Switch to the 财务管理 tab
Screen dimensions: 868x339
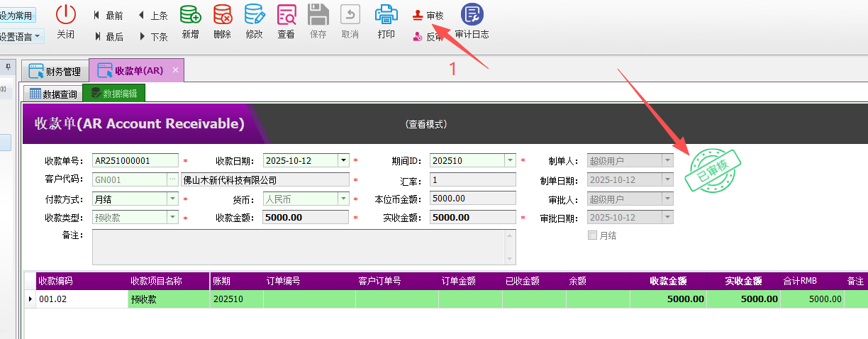click(55, 71)
